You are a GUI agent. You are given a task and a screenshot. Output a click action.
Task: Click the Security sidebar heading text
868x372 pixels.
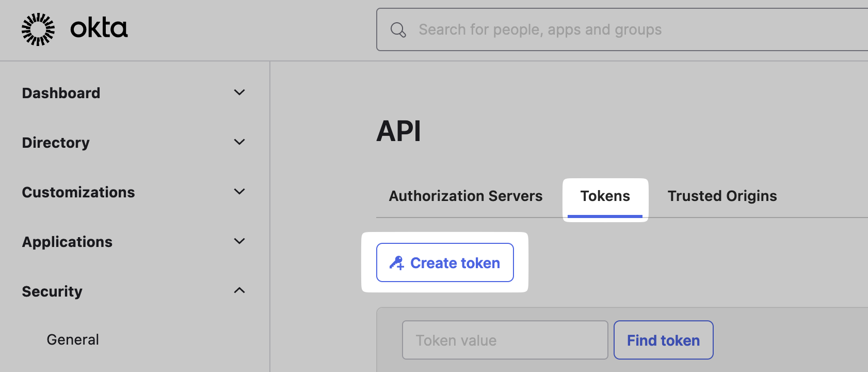coord(52,291)
